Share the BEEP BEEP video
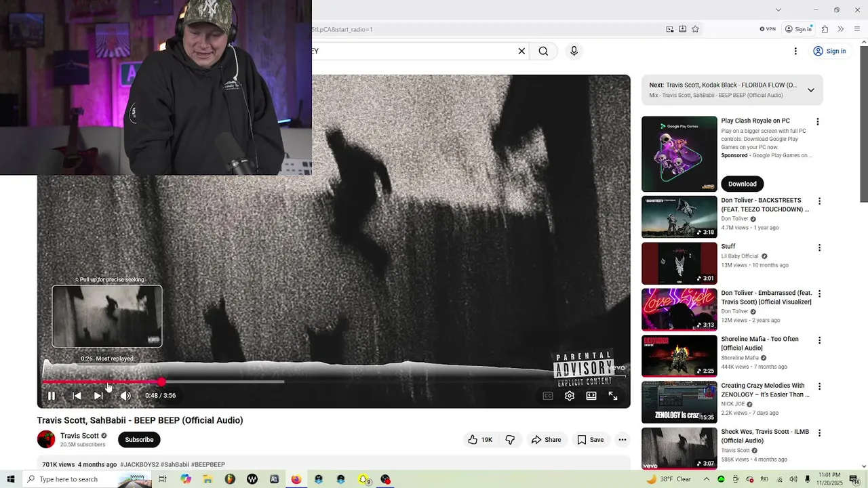This screenshot has height=488, width=868. pyautogui.click(x=546, y=440)
